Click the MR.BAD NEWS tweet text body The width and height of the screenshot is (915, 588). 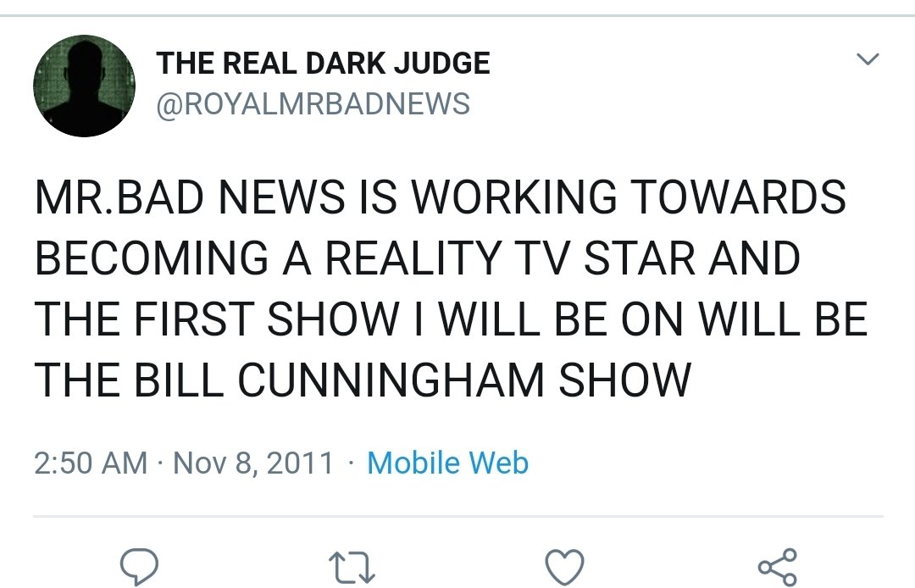451,287
